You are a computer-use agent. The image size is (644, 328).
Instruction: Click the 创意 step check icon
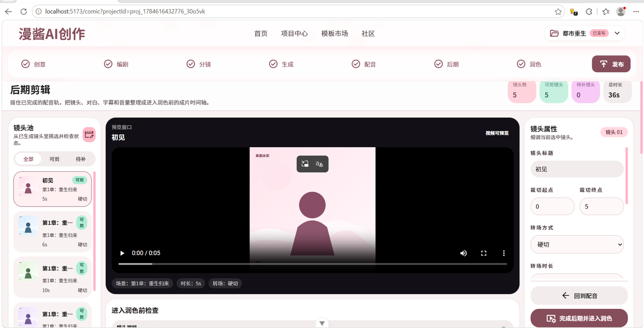point(25,64)
